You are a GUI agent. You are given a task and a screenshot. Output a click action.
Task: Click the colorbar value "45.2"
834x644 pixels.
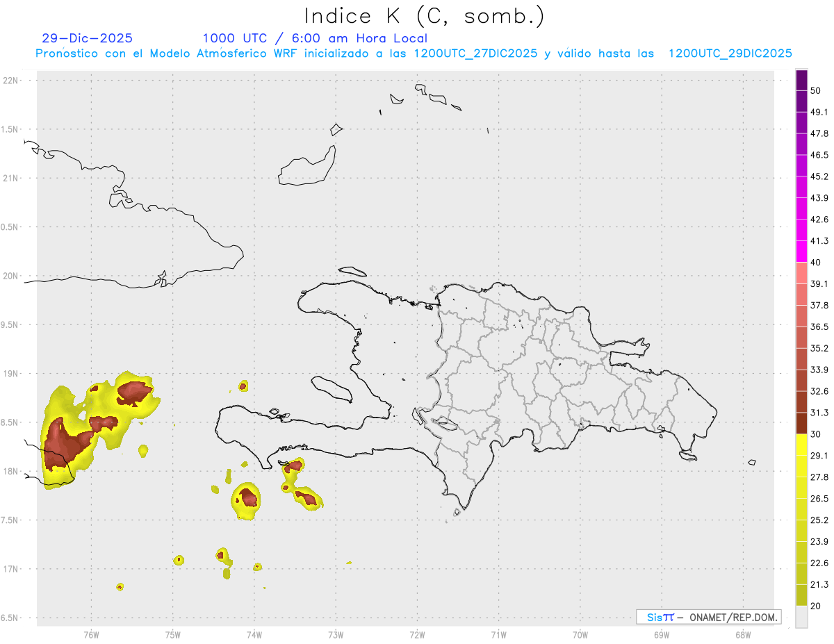tap(819, 176)
